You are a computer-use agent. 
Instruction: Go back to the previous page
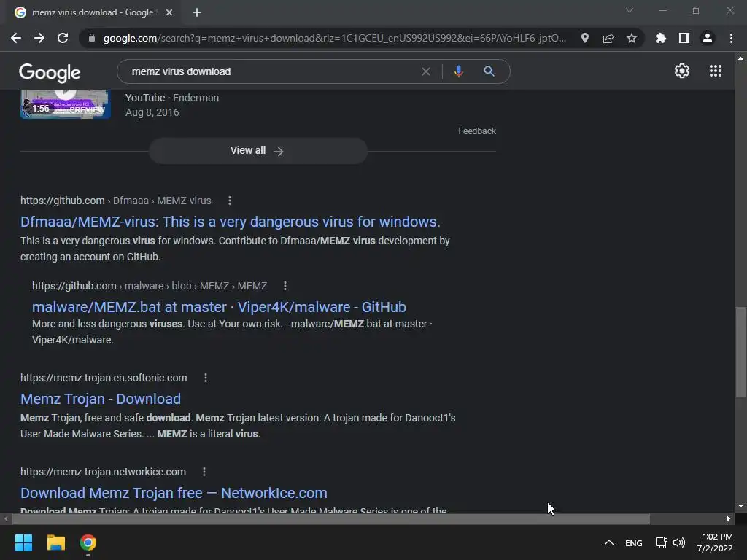point(16,38)
